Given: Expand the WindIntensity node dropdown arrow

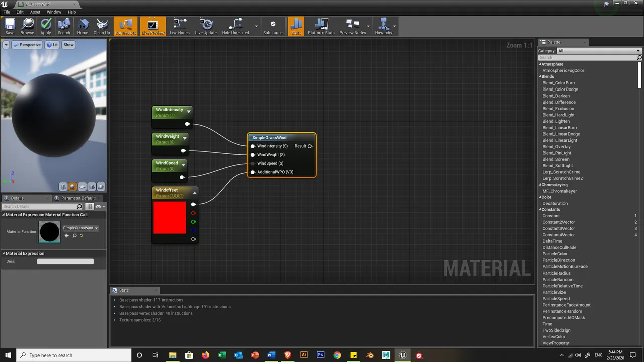Looking at the screenshot, I should pyautogui.click(x=188, y=111).
